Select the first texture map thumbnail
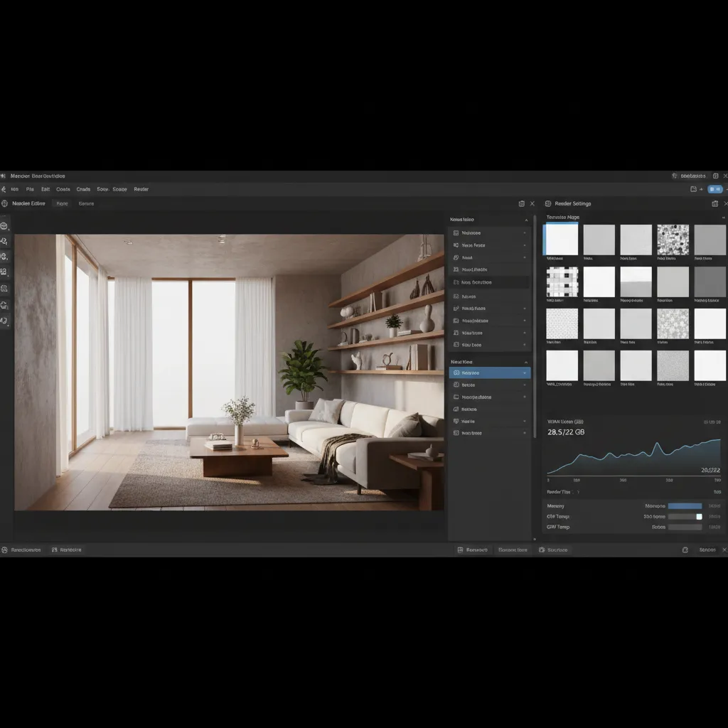This screenshot has height=728, width=728. coord(561,240)
